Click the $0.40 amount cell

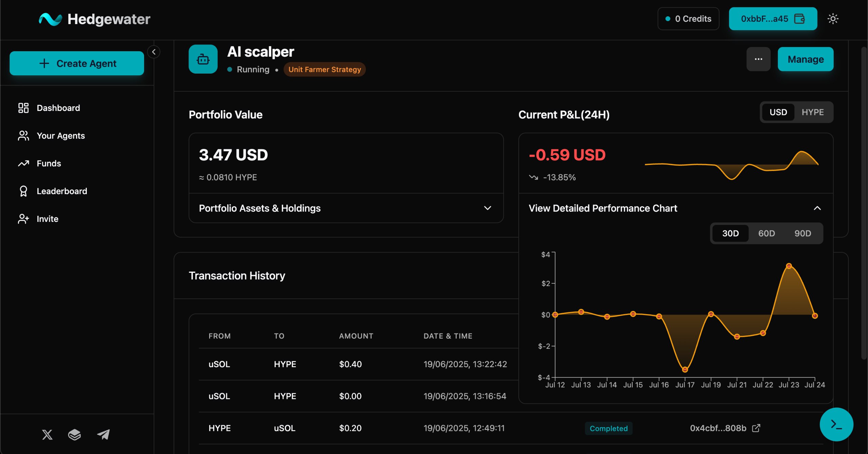(350, 364)
